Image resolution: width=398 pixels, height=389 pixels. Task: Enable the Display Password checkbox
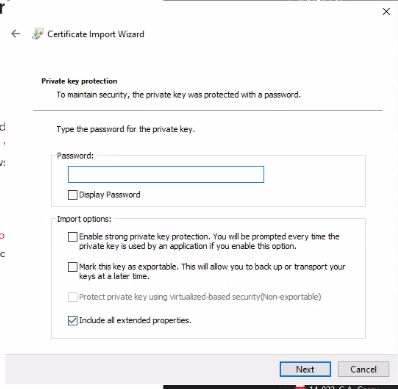72,195
